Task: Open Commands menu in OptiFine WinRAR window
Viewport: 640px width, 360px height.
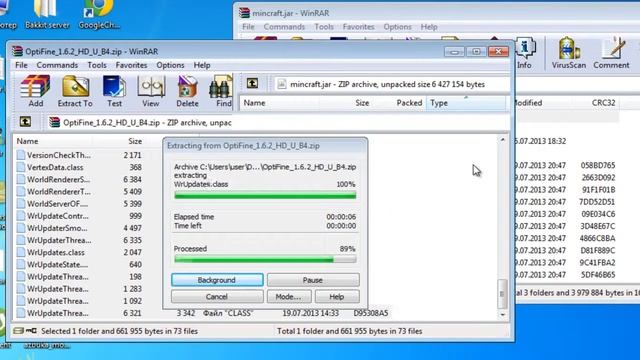Action: coord(57,65)
